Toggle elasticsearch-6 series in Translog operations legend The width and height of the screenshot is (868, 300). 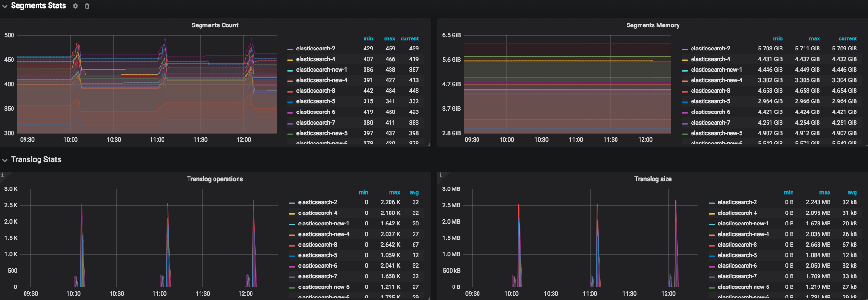coord(317,266)
